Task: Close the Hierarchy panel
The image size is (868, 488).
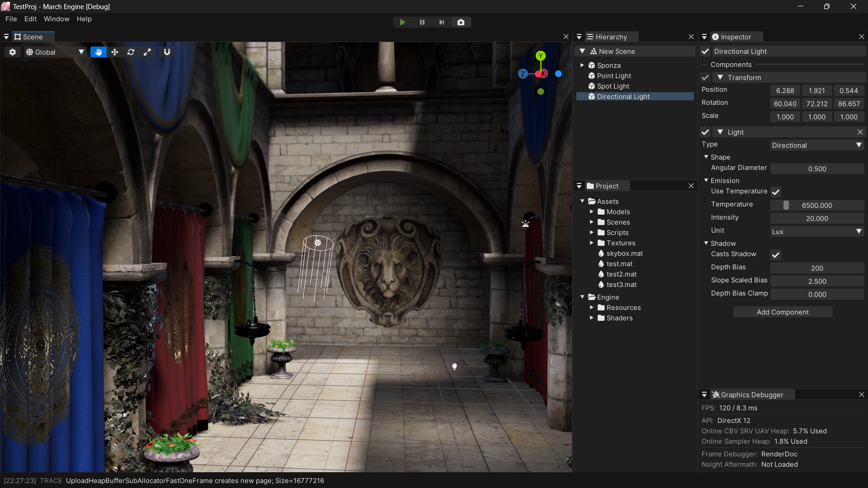Action: coord(691,37)
